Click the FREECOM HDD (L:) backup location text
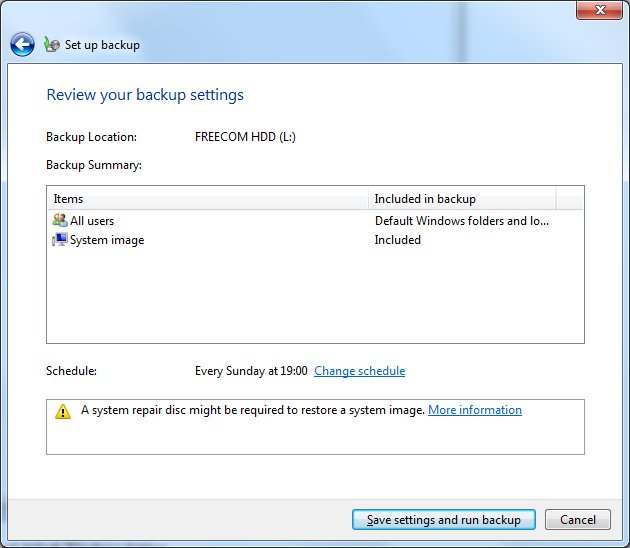The height and width of the screenshot is (548, 630). pos(245,137)
